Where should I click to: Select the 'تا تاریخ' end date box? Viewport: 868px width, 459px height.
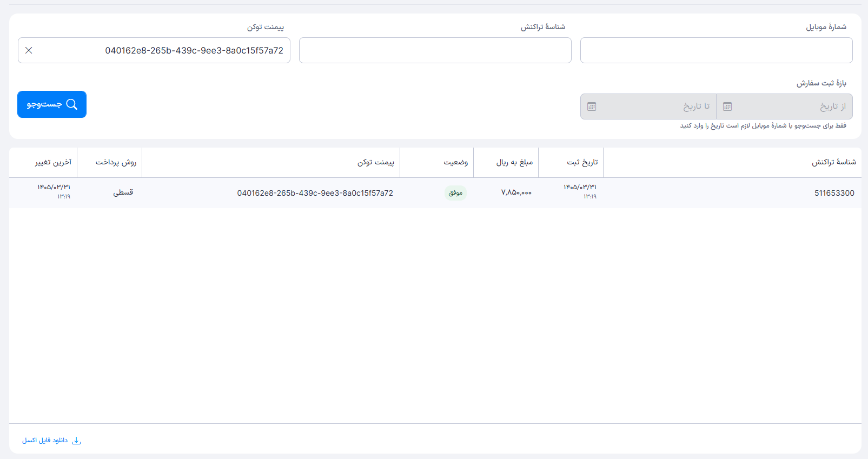point(648,107)
